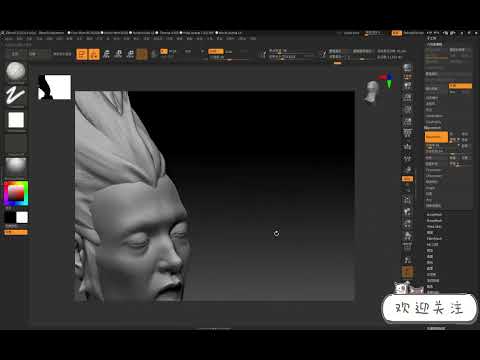Screen dimensions: 480x360
Task: Click the AAHalf icon on right shelf
Action: pyautogui.click(x=407, y=122)
